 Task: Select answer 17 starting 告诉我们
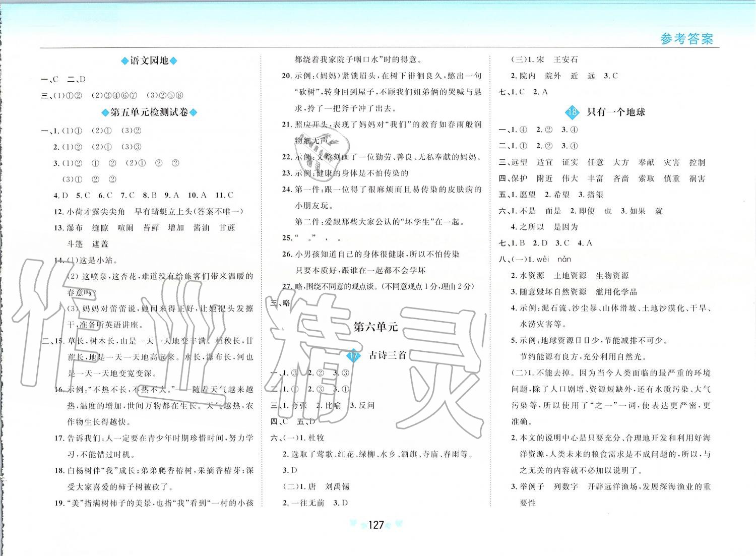[154, 438]
